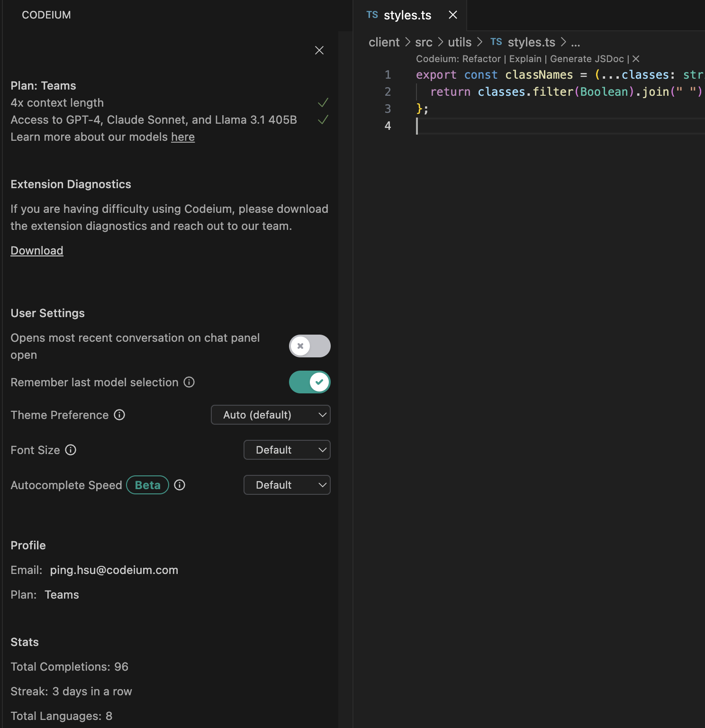Click line number 1 in the gutter
This screenshot has width=705, height=728.
(388, 75)
